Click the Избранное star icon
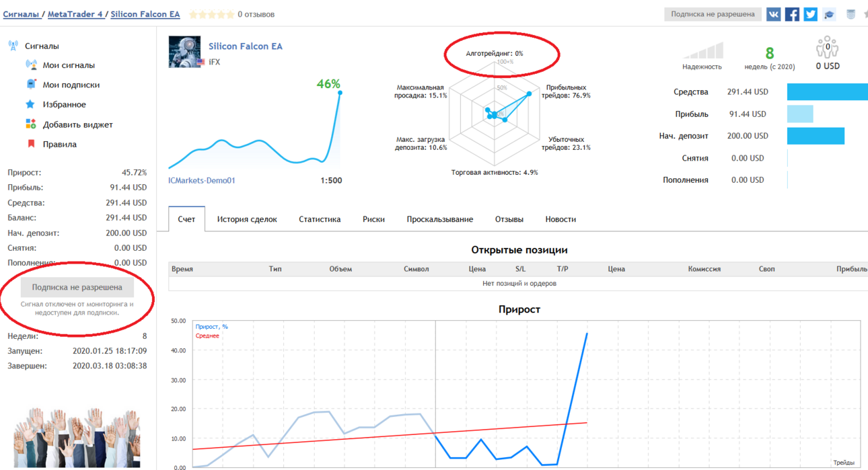 [30, 104]
